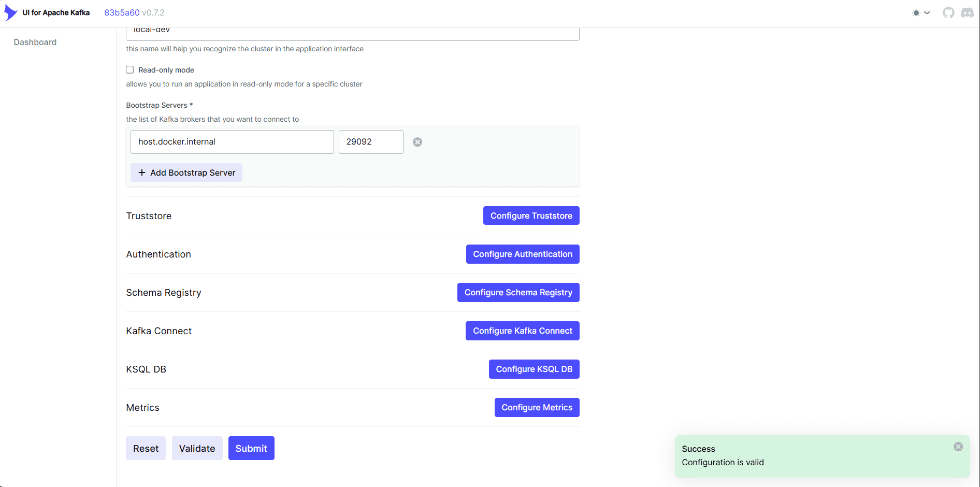Click the 83b5a60 commit version link
The height and width of the screenshot is (487, 980).
(x=122, y=12)
